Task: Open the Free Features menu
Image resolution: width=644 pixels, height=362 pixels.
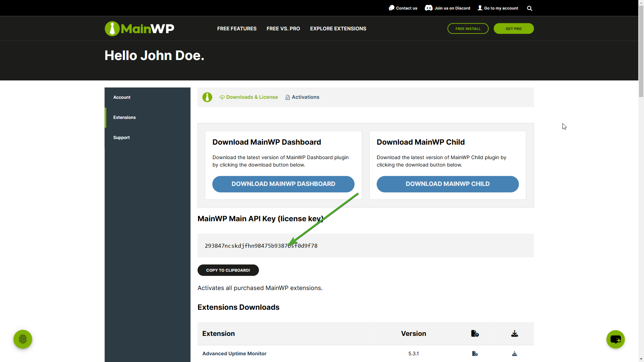Action: (x=237, y=29)
